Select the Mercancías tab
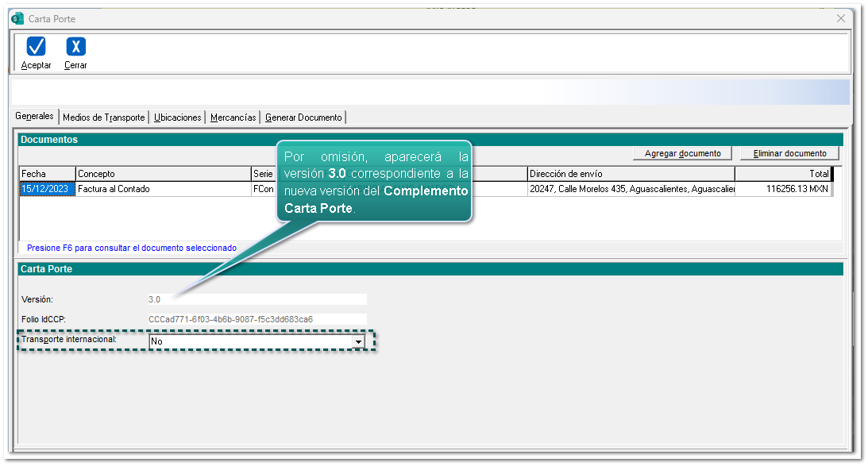 (233, 117)
